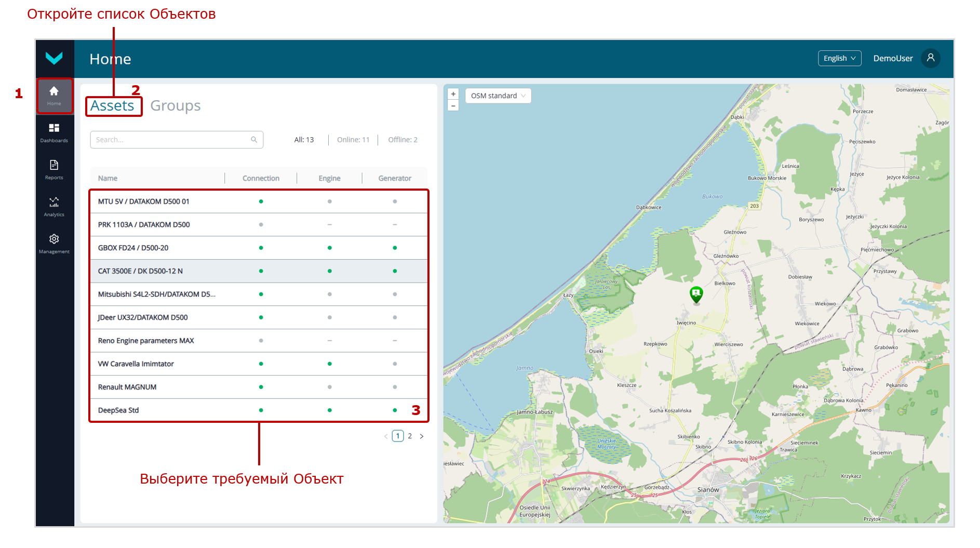Open the Dashboards sidebar icon
The width and height of the screenshot is (980, 548).
pyautogui.click(x=54, y=132)
